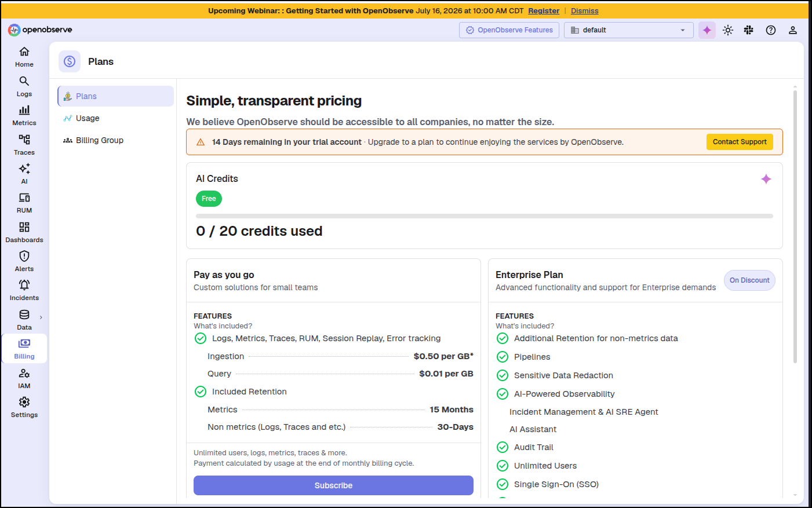The width and height of the screenshot is (812, 508).
Task: Open Settings from the sidebar
Action: (x=24, y=407)
